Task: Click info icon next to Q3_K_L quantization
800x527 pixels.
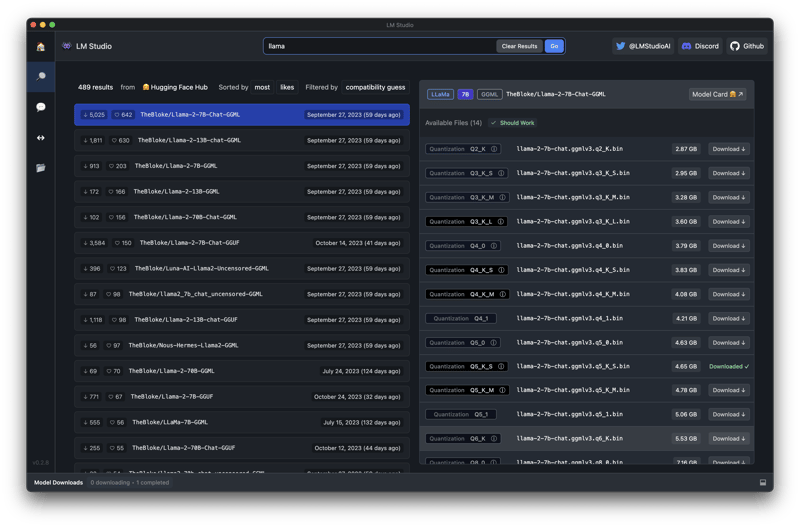Action: 501,221
